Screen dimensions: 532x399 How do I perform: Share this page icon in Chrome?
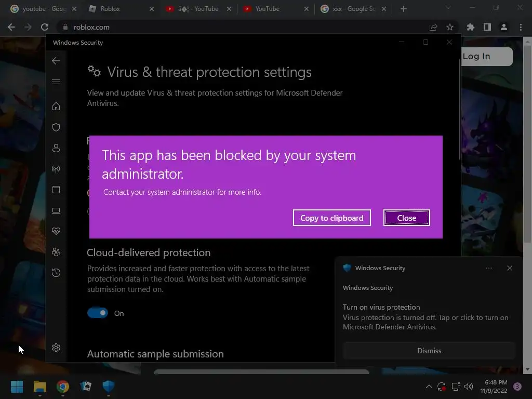tap(433, 27)
